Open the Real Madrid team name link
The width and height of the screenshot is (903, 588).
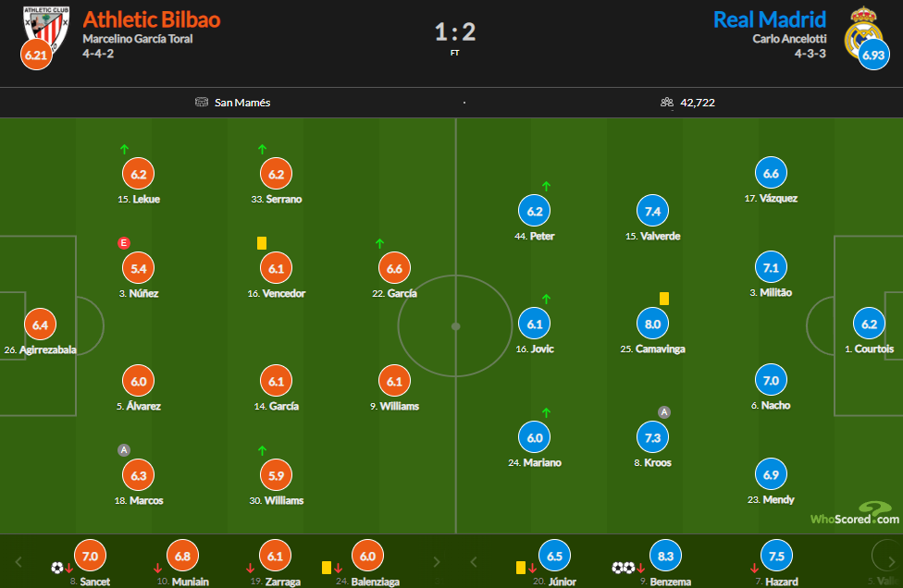coord(770,19)
